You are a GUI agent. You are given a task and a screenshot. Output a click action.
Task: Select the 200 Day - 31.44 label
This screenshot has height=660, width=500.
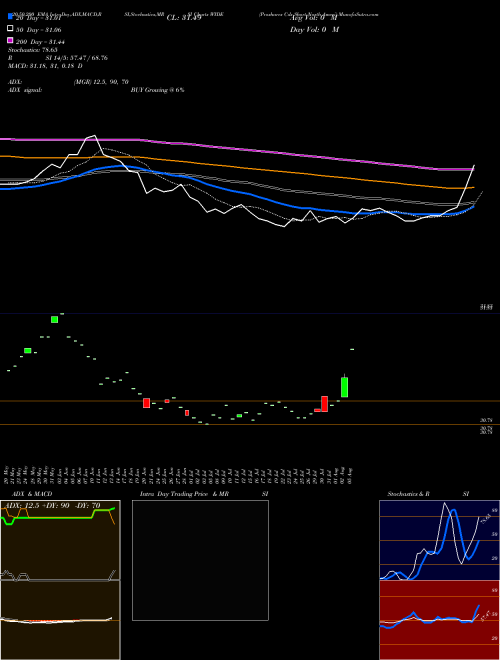coord(41,42)
